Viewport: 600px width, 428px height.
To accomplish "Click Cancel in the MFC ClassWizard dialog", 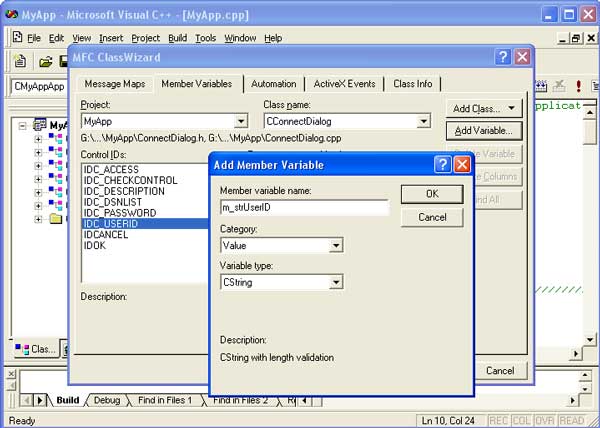I will (499, 370).
